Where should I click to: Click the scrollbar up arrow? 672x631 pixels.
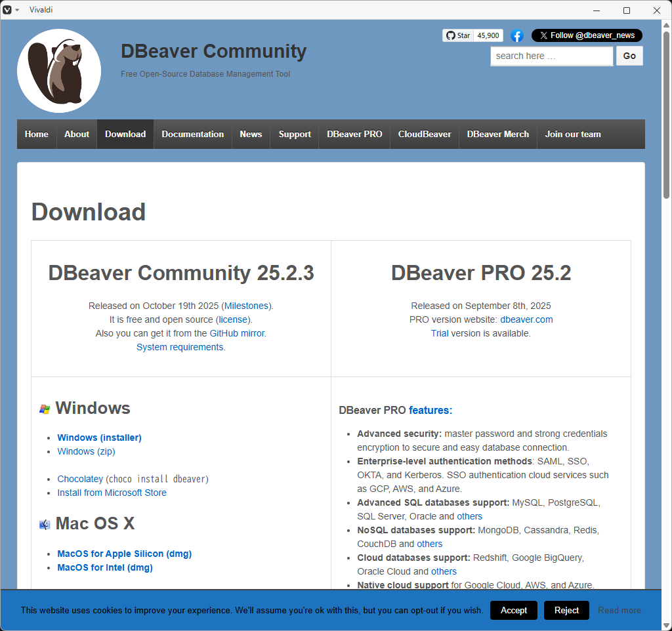[667, 25]
